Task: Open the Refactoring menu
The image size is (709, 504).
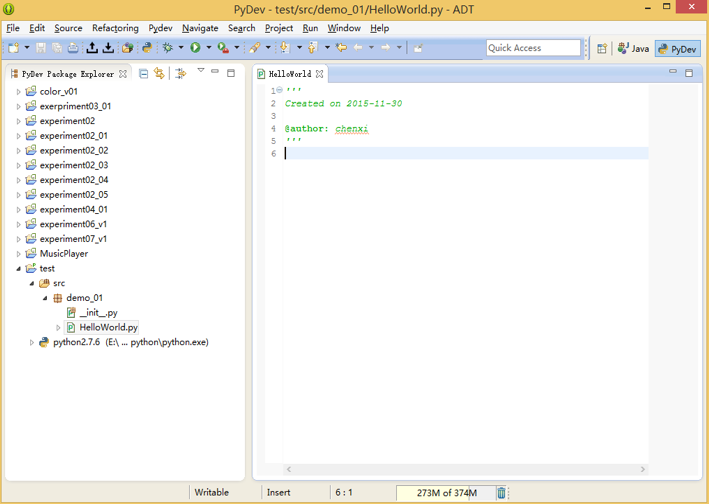Action: (x=115, y=28)
